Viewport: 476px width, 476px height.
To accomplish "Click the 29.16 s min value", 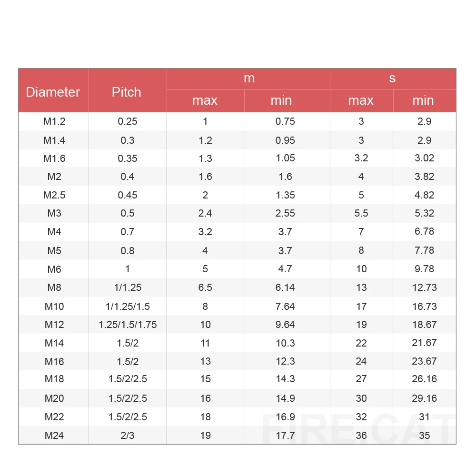I will click(424, 398).
